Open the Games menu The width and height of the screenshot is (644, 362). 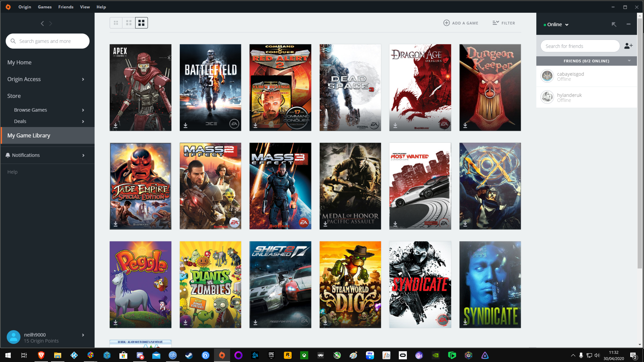[45, 7]
